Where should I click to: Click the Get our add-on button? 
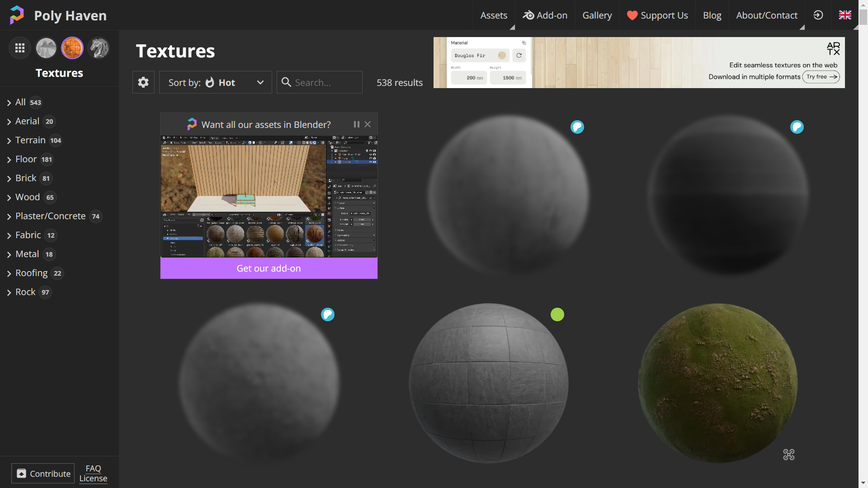click(269, 268)
